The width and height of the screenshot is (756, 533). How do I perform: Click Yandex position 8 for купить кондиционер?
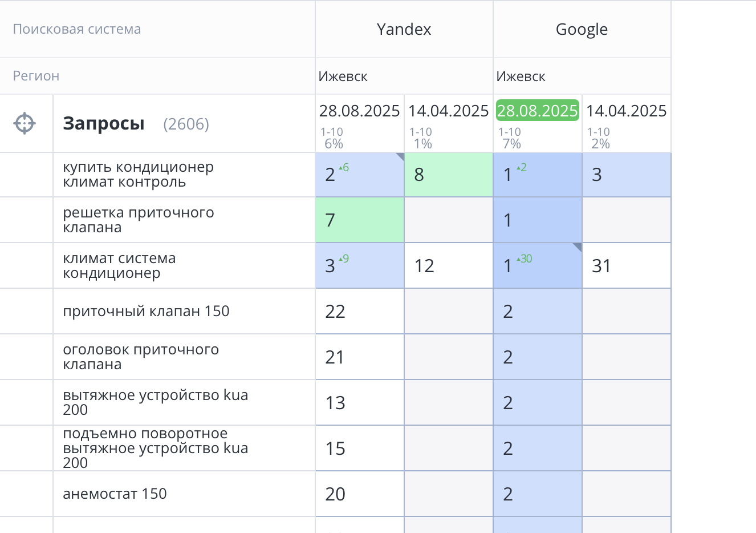[x=449, y=175]
